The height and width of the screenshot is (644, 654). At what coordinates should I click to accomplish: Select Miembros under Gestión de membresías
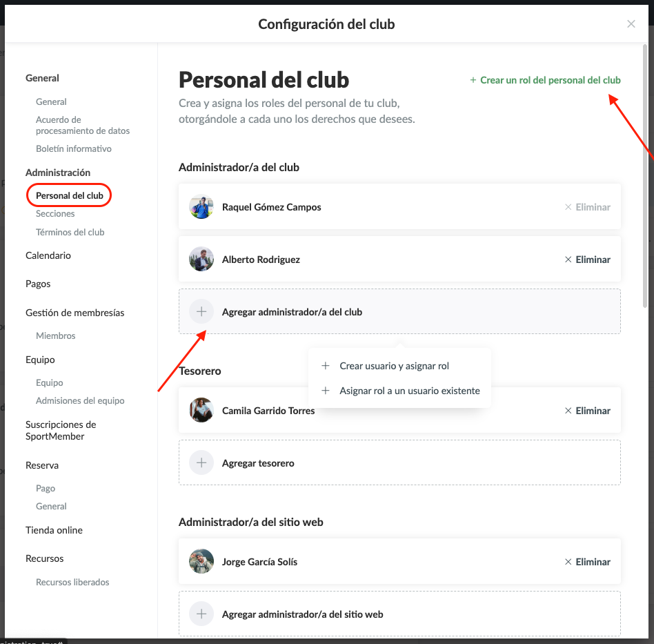[x=56, y=336]
